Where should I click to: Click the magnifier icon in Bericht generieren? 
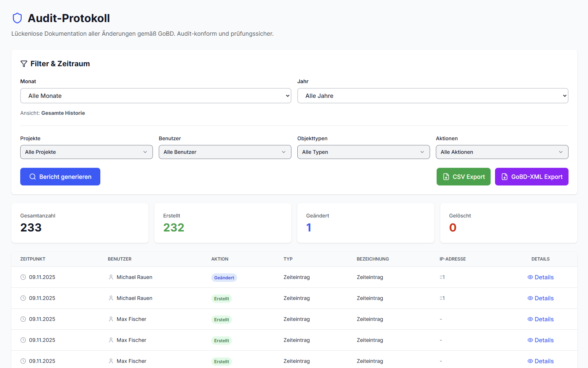click(33, 177)
